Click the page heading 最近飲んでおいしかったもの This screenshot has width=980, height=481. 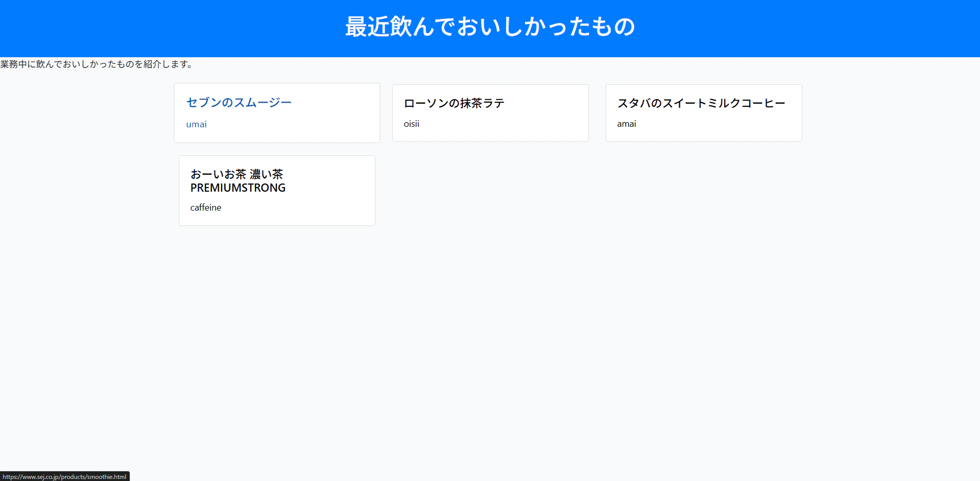click(490, 27)
